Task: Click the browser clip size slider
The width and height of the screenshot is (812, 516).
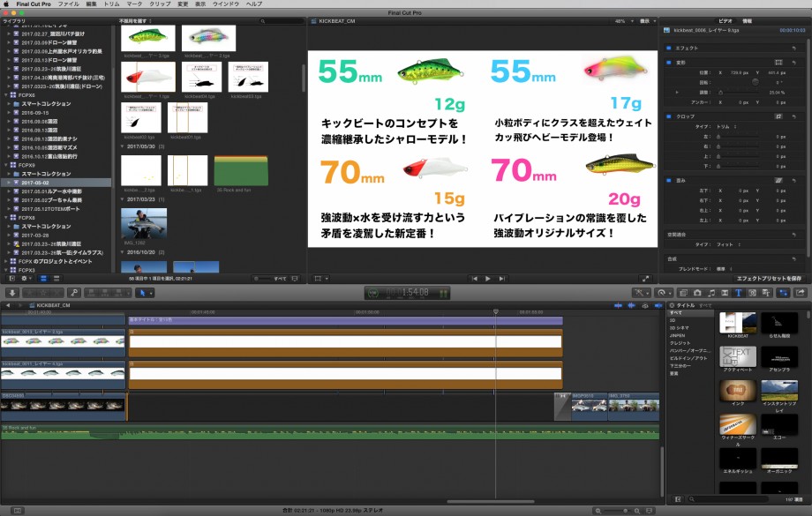Action: pos(264,279)
